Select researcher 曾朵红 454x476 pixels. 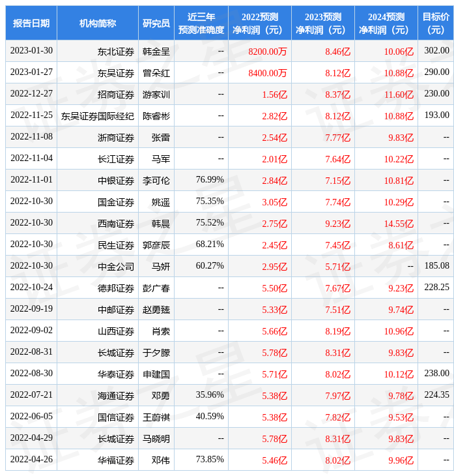[156, 73]
